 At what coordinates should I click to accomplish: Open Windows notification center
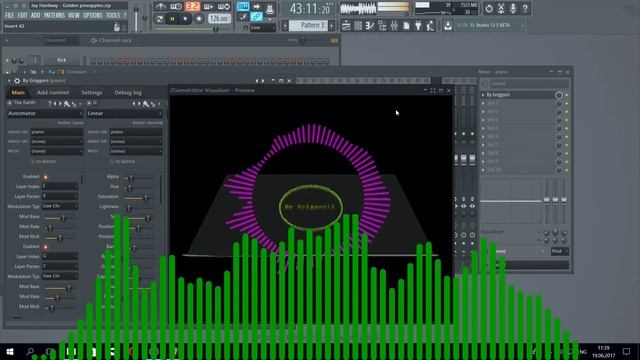627,351
